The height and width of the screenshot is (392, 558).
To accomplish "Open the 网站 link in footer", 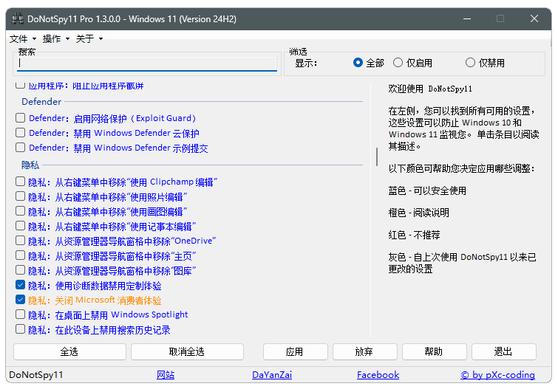I will tap(166, 375).
